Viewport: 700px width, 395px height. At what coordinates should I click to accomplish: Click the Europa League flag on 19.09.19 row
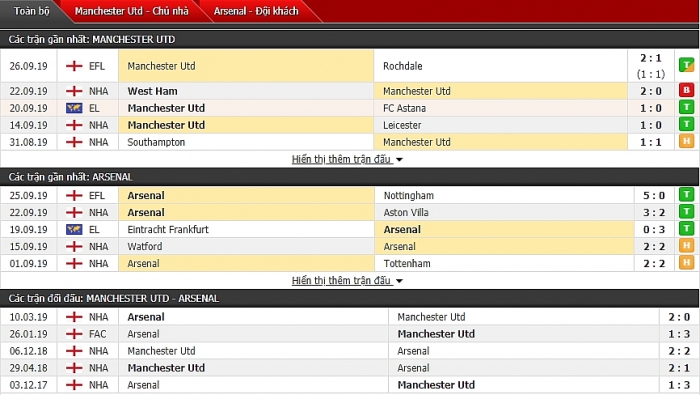pos(74,229)
